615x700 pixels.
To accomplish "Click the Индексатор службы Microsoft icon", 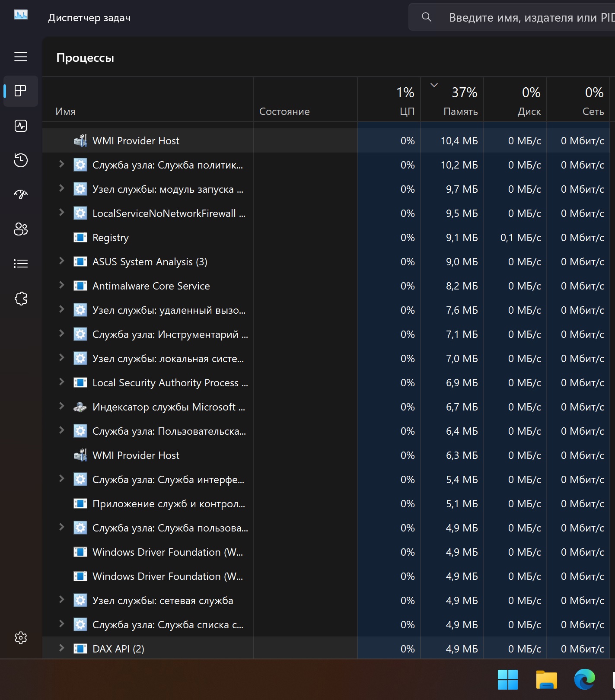I will [x=80, y=407].
